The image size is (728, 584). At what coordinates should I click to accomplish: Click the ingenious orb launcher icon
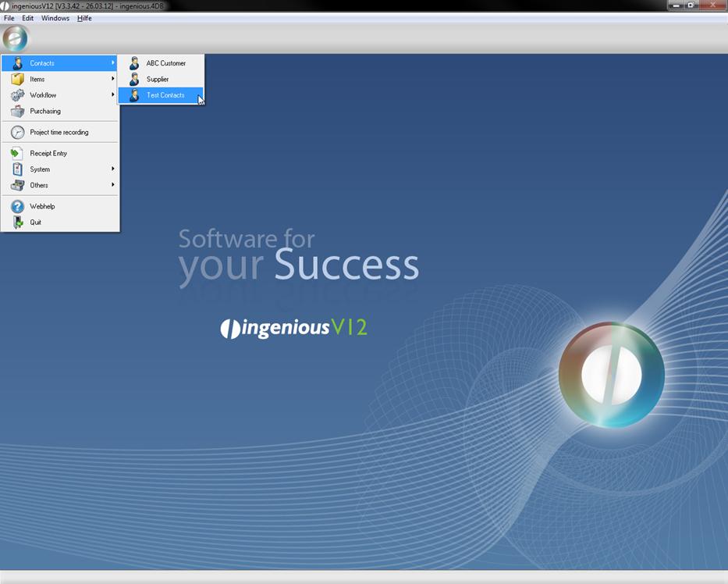coord(15,38)
